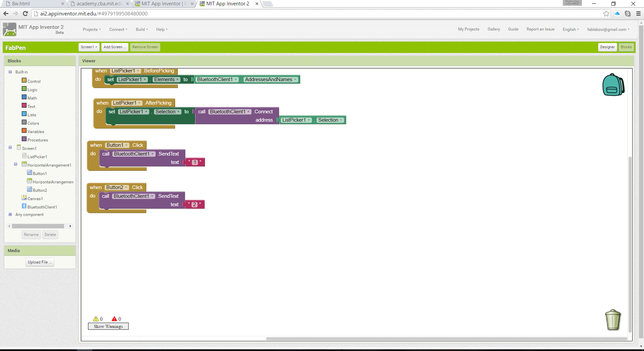This screenshot has width=644, height=351.
Task: Select the text block containing "1"
Action: pyautogui.click(x=195, y=162)
